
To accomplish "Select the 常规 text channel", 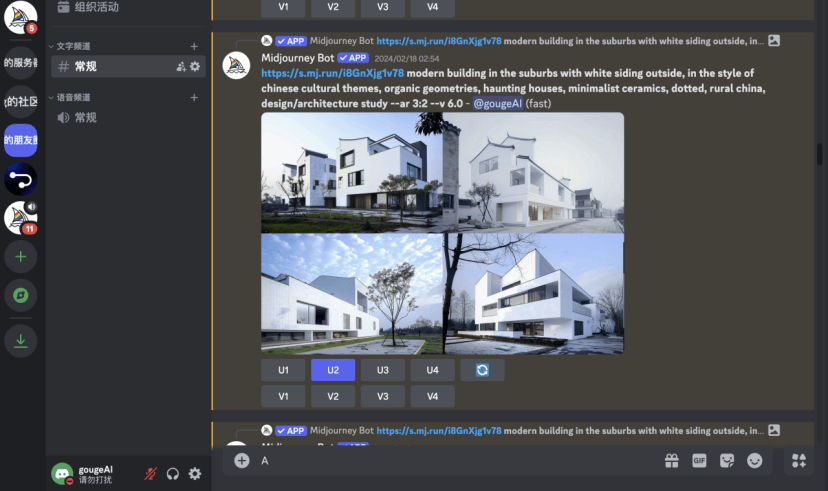I will coord(86,66).
